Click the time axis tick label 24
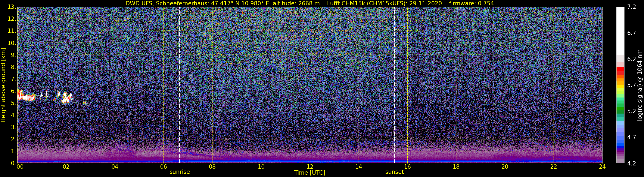 coord(602,167)
